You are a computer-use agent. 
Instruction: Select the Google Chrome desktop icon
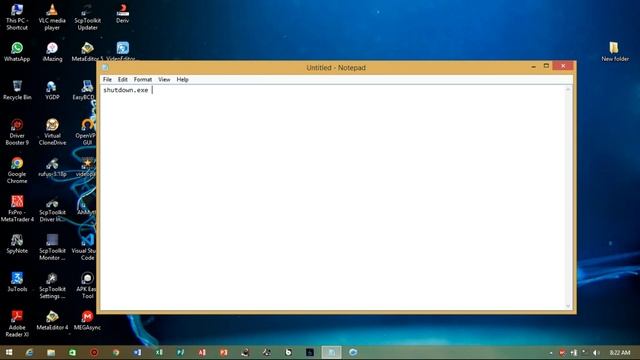point(17,170)
